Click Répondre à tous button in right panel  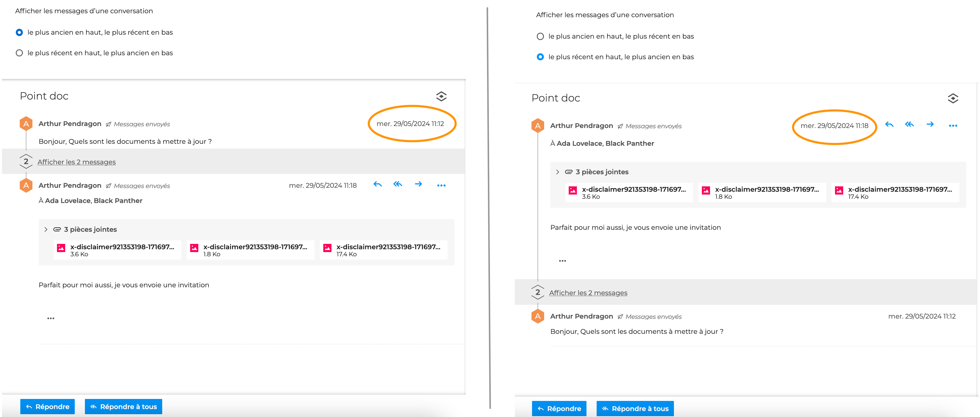[x=635, y=408]
